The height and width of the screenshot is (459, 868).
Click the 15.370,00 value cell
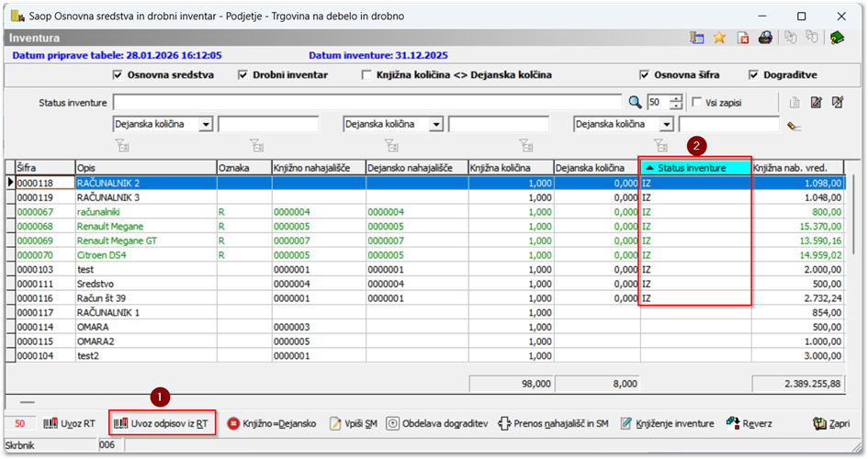pos(797,226)
